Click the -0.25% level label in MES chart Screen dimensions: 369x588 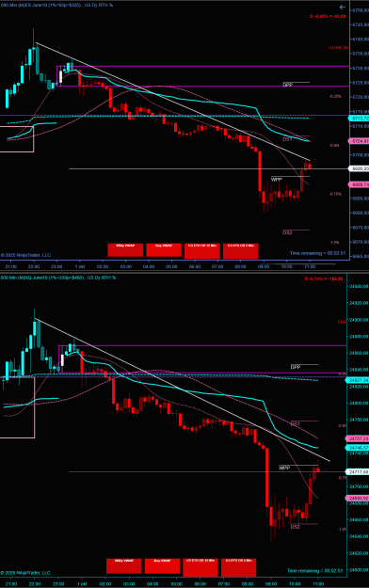tap(335, 96)
